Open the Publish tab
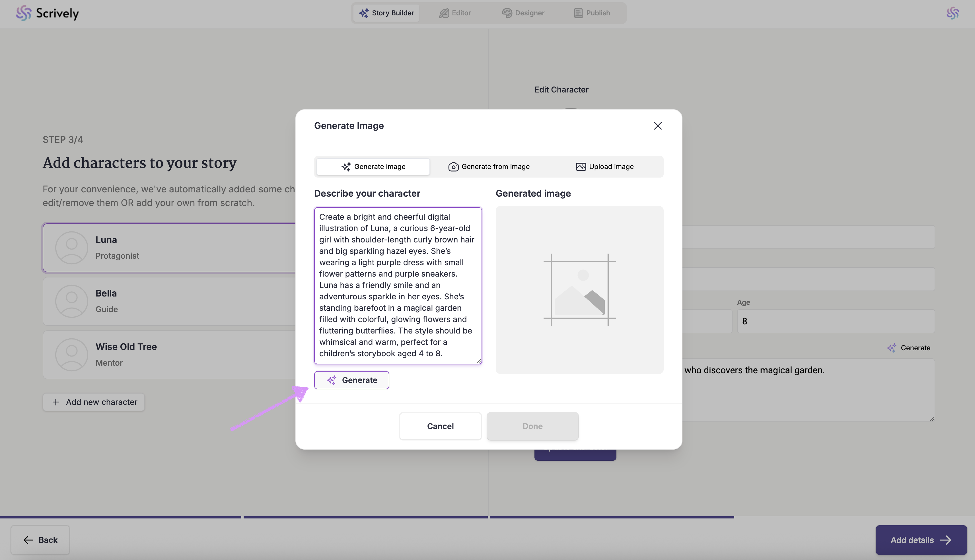The image size is (975, 560). pos(592,13)
